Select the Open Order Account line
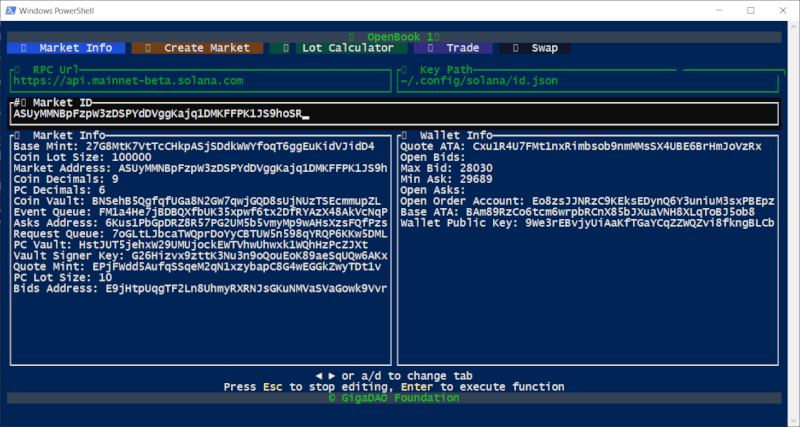This screenshot has width=800, height=427. click(x=588, y=201)
